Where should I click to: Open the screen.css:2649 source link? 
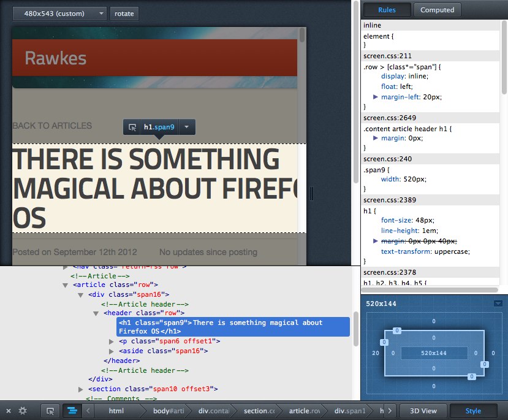pyautogui.click(x=390, y=118)
